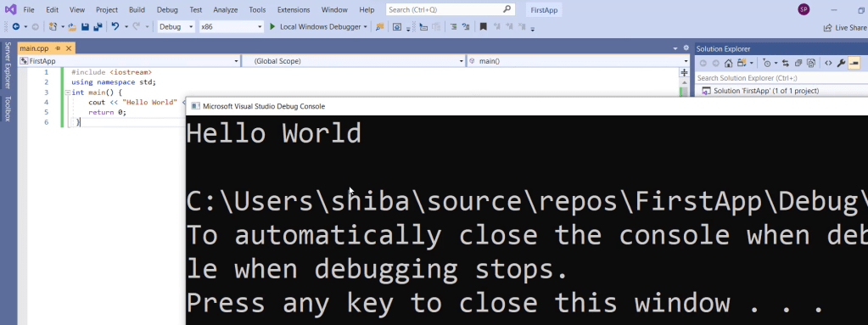Open the Tools menu
This screenshot has height=325, width=868.
(257, 10)
